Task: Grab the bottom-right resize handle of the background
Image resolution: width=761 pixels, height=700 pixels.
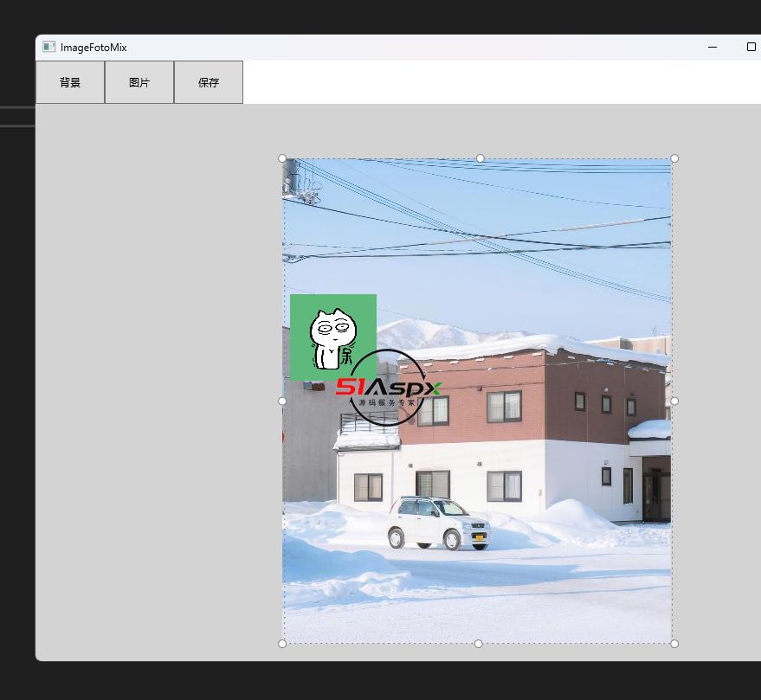Action: [674, 644]
